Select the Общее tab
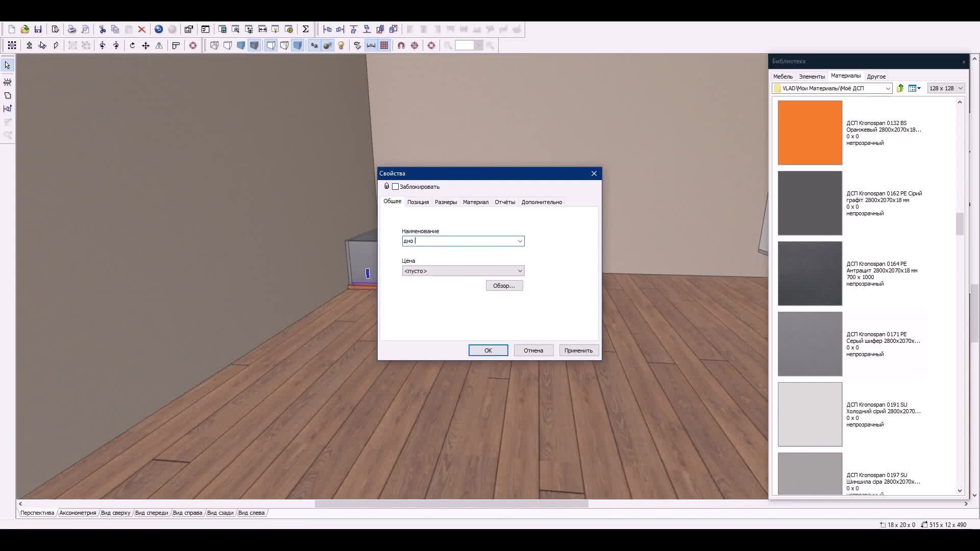This screenshot has height=551, width=980. (x=392, y=201)
